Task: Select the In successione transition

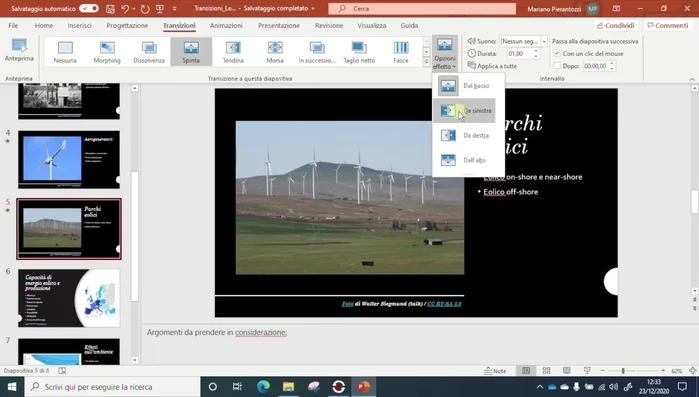Action: point(317,52)
